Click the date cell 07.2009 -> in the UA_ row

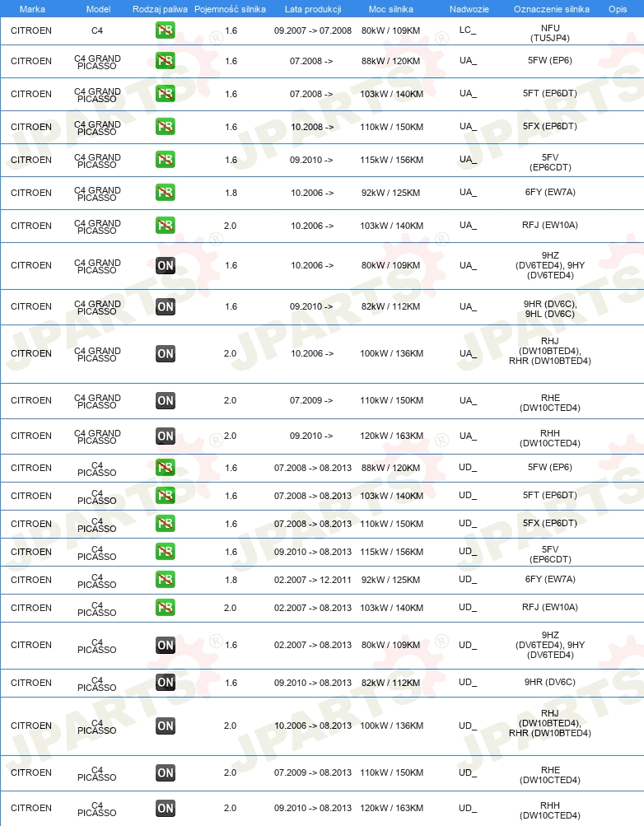click(311, 400)
